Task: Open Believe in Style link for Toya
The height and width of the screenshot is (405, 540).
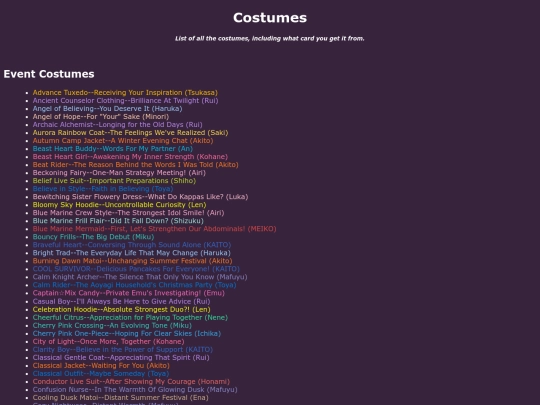Action: click(x=103, y=189)
